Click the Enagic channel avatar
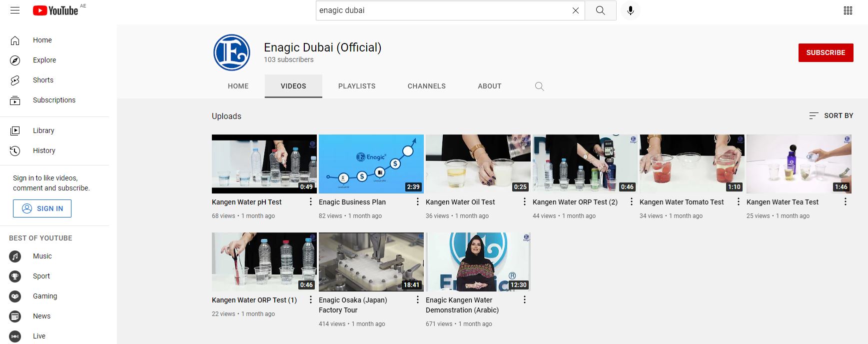 coord(232,52)
